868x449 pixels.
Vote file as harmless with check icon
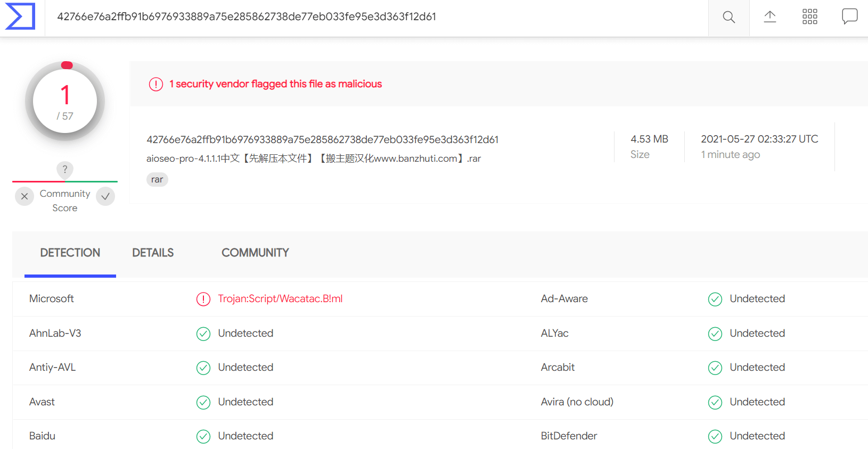[x=105, y=196]
